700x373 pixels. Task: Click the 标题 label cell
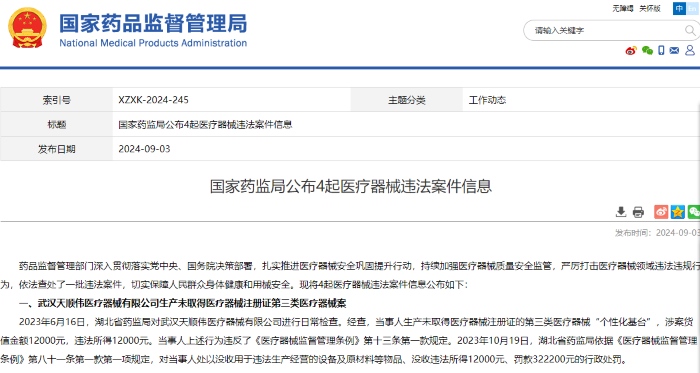click(x=56, y=124)
